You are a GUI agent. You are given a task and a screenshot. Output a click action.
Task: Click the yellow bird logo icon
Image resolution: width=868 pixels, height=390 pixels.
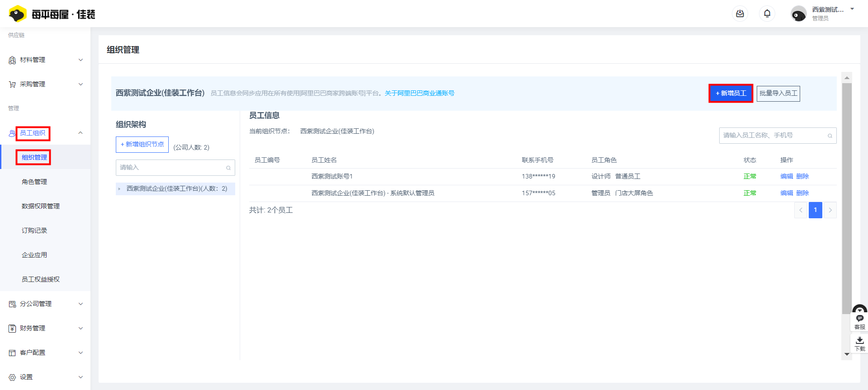pyautogui.click(x=18, y=14)
